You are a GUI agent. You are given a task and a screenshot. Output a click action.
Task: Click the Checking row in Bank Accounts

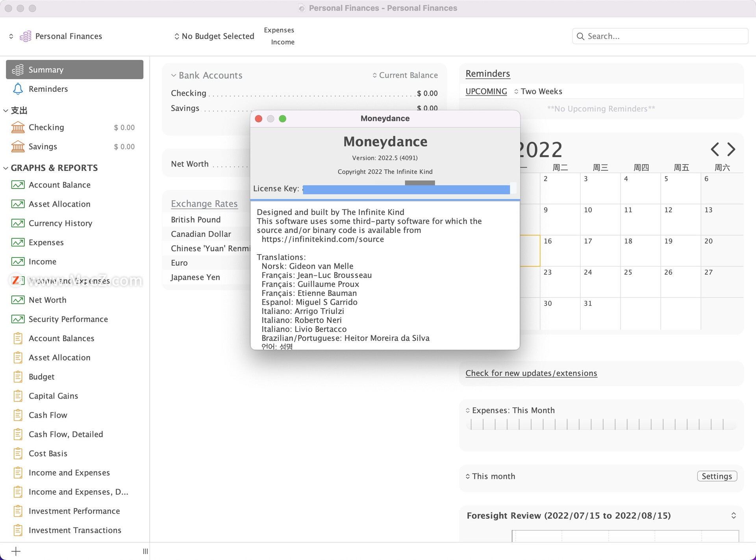pyautogui.click(x=304, y=93)
